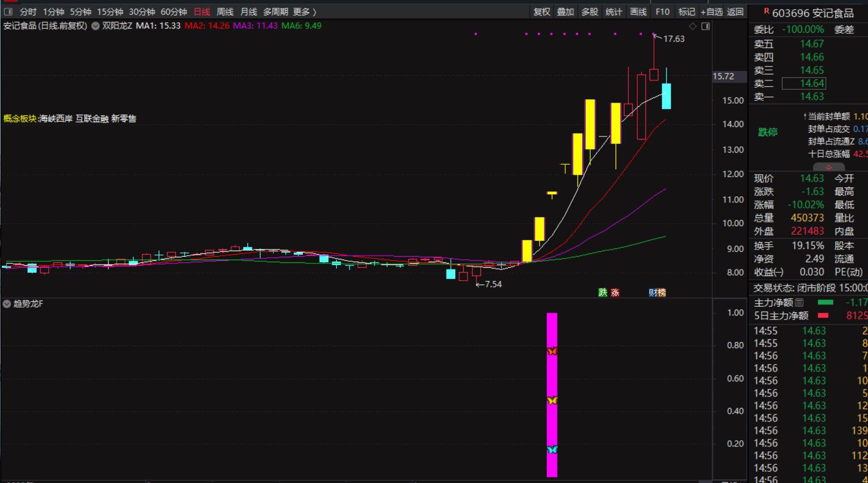This screenshot has height=483, width=868.
Task: Open the 主力净额 detail list icon
Action: (x=799, y=303)
